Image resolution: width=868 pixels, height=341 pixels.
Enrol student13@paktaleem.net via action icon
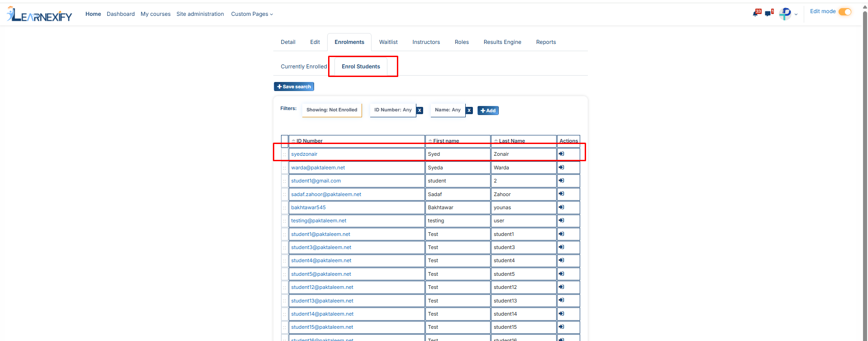click(561, 300)
